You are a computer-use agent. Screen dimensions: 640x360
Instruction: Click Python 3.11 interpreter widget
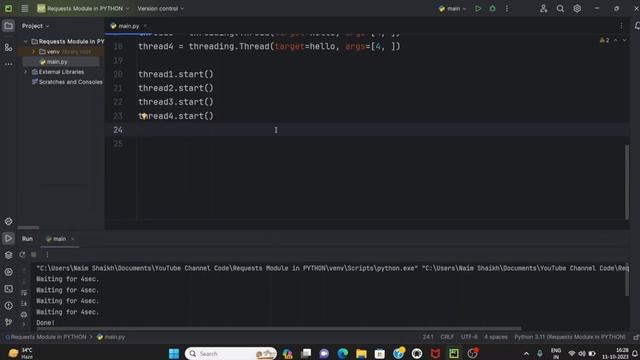pyautogui.click(x=570, y=337)
